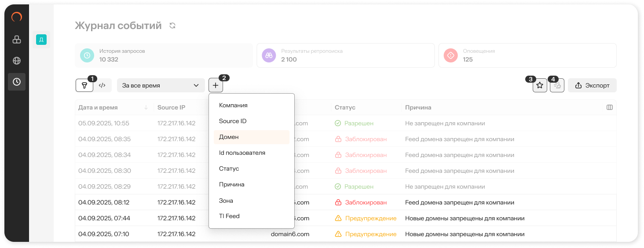Click the Д avatar badge

pos(41,40)
